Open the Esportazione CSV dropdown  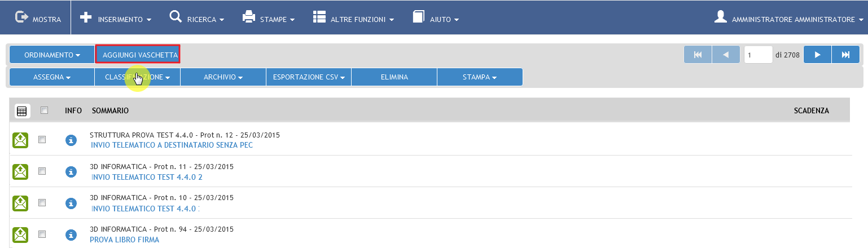[x=309, y=77]
